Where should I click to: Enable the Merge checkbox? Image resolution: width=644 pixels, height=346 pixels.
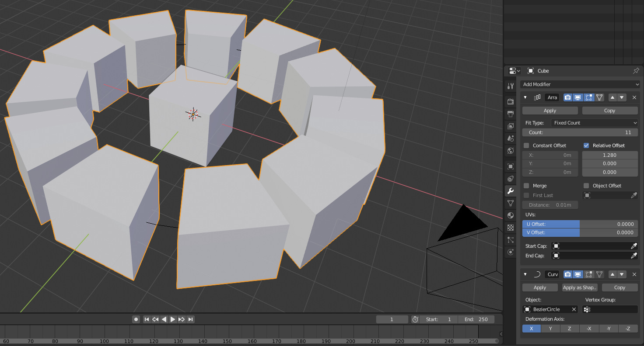pos(526,186)
